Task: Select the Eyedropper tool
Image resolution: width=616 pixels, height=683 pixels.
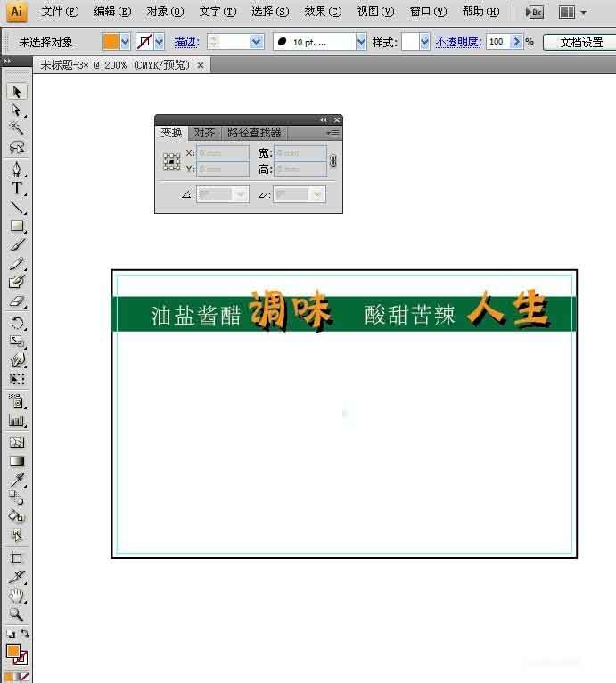Action: pyautogui.click(x=17, y=480)
